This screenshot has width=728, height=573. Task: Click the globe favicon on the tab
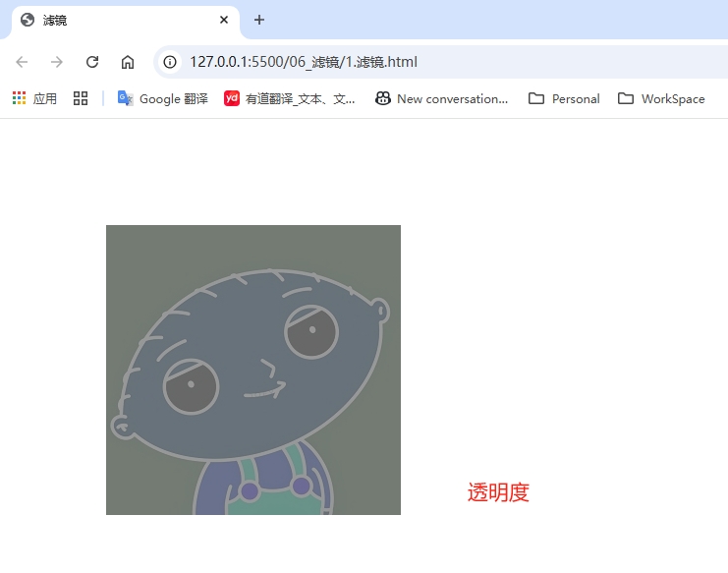pyautogui.click(x=28, y=20)
